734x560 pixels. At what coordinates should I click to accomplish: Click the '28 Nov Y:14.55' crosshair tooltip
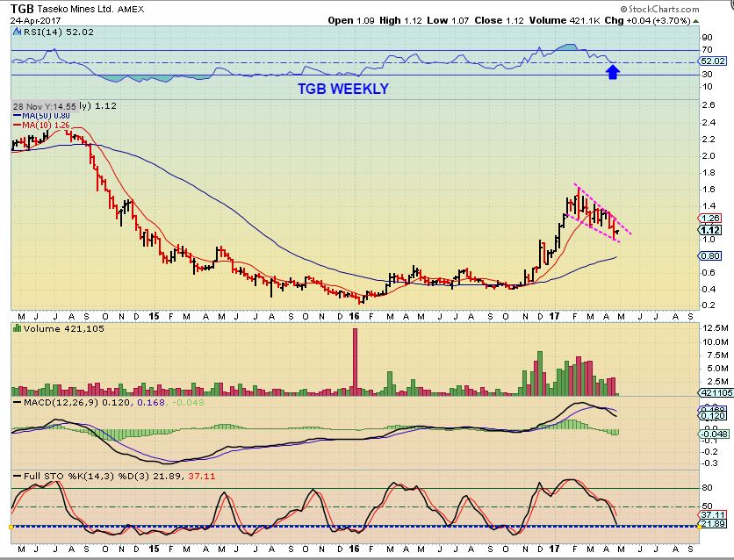(x=45, y=106)
